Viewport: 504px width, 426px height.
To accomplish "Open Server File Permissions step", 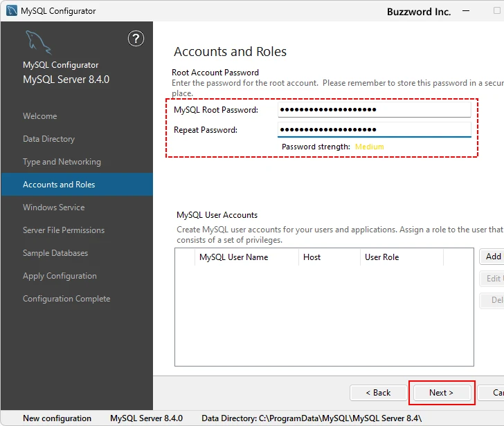I will (64, 230).
